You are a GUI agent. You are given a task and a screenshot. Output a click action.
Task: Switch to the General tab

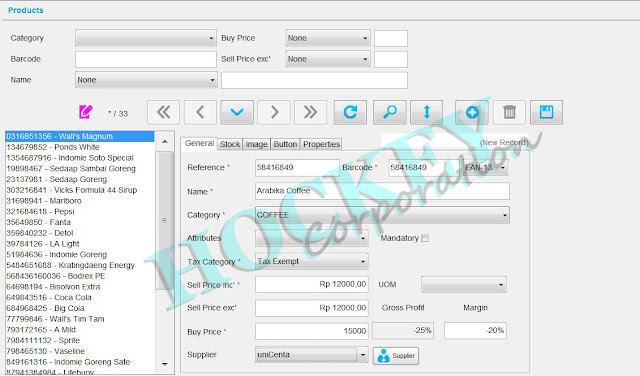click(199, 143)
